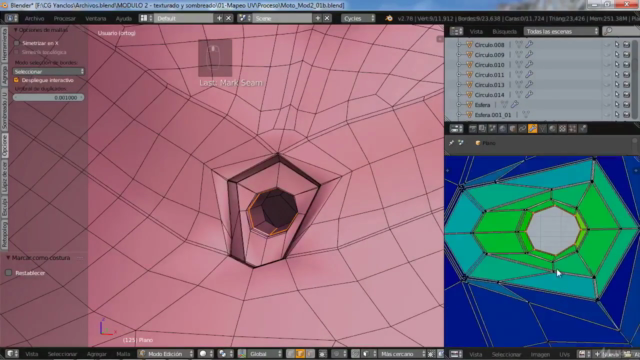The image size is (640, 360).
Task: Expand the Círculo.011 tree item
Action: pyautogui.click(x=458, y=75)
